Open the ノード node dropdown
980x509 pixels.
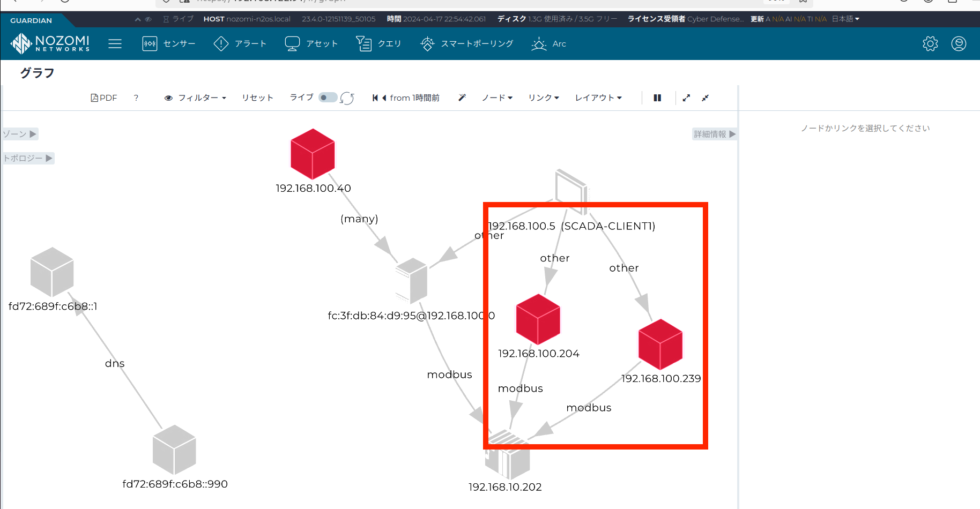coord(497,98)
